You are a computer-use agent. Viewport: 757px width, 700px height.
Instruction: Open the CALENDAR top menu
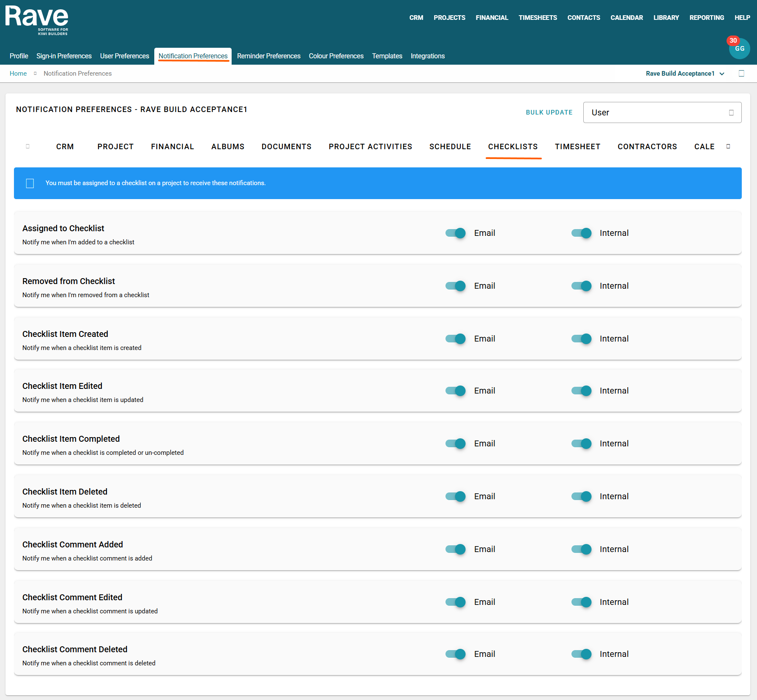(627, 18)
